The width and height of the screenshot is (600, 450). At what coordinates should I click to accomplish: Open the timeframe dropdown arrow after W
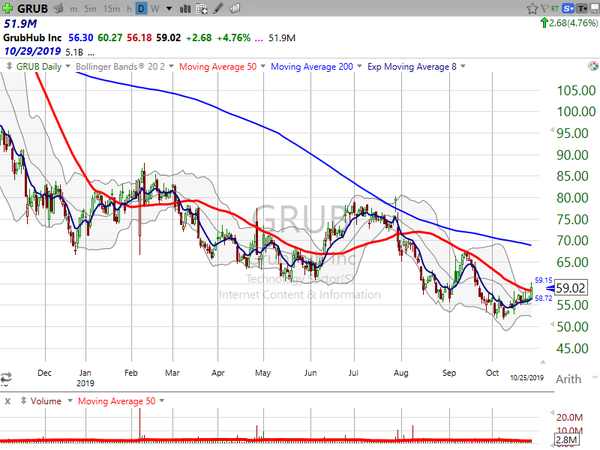pyautogui.click(x=169, y=8)
